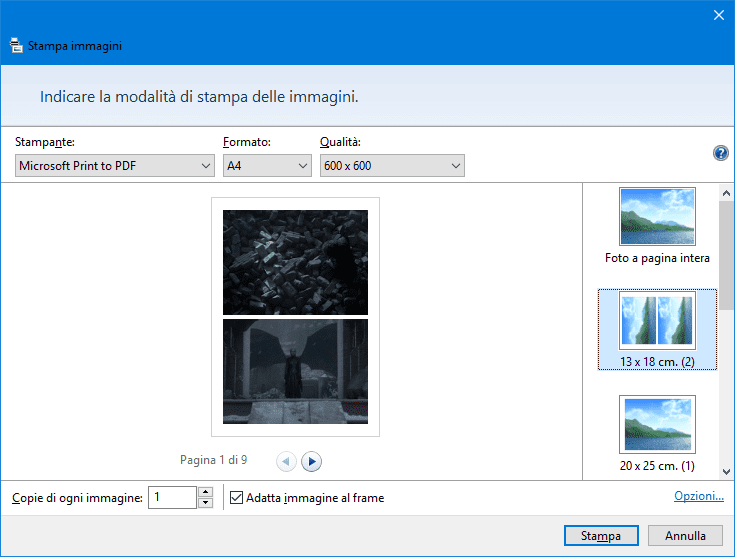
Task: Click the previous page arrow button
Action: click(x=286, y=461)
